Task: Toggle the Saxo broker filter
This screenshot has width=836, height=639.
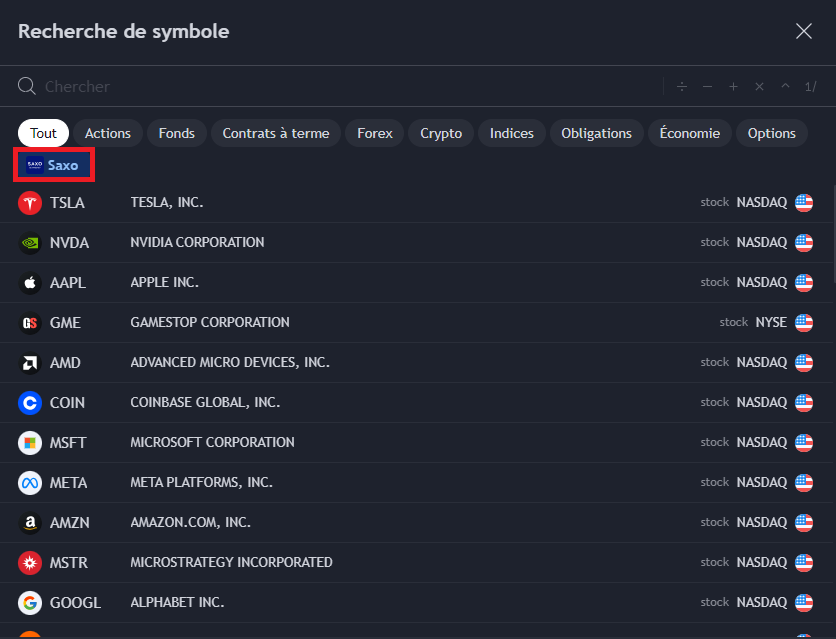Action: pyautogui.click(x=54, y=165)
